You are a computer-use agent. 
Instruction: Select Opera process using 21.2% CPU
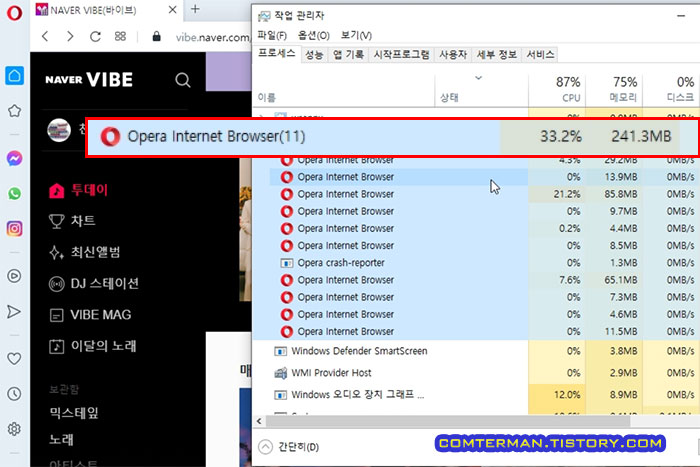(475, 194)
